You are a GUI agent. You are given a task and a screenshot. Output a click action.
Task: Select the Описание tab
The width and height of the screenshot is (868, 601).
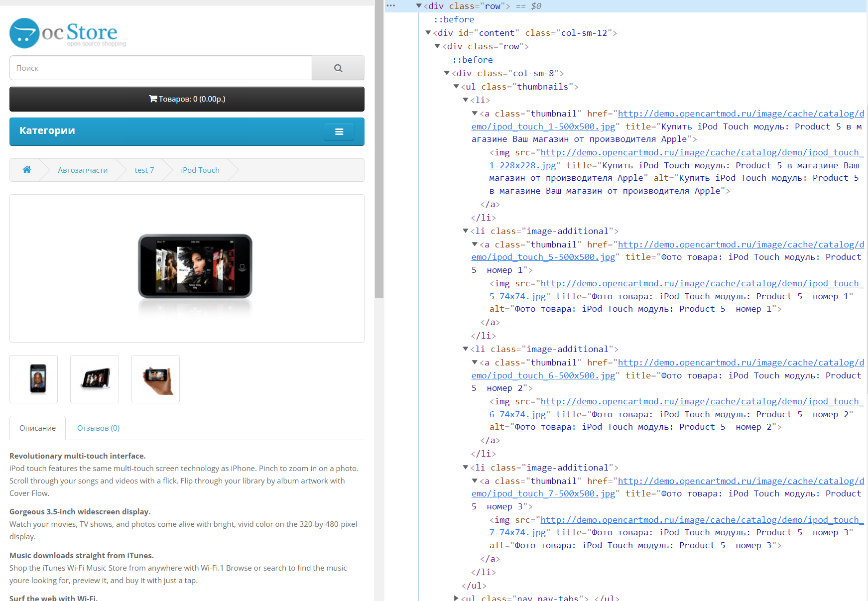38,428
